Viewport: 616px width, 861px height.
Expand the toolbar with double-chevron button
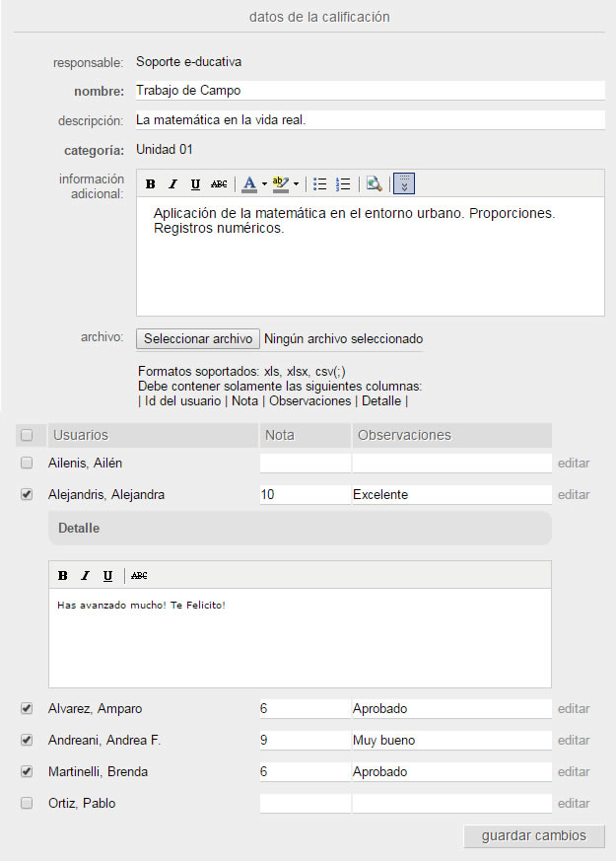click(x=405, y=183)
